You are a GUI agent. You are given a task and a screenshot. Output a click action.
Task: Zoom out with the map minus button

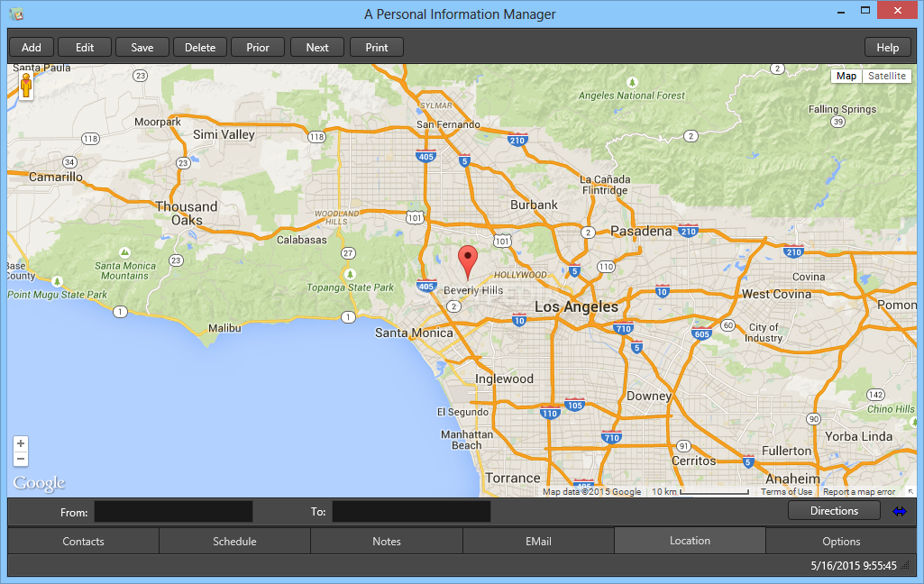pyautogui.click(x=21, y=459)
